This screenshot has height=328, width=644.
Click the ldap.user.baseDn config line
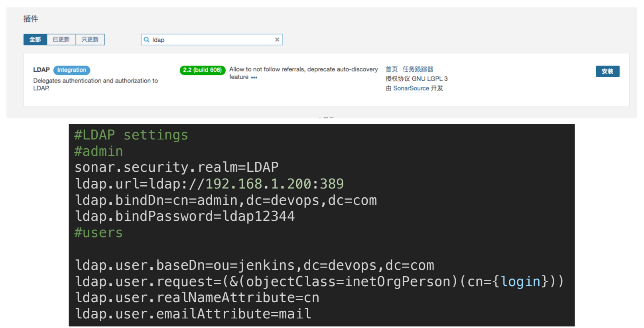click(x=254, y=265)
